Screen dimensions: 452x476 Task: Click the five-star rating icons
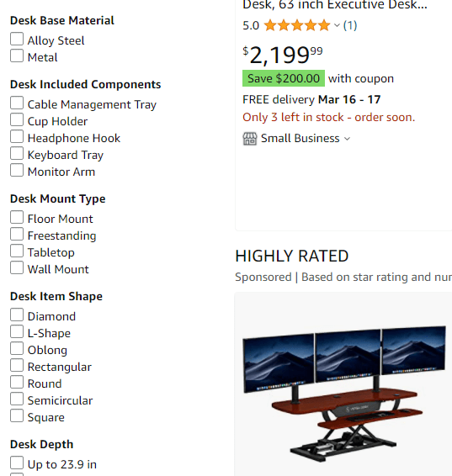click(297, 25)
